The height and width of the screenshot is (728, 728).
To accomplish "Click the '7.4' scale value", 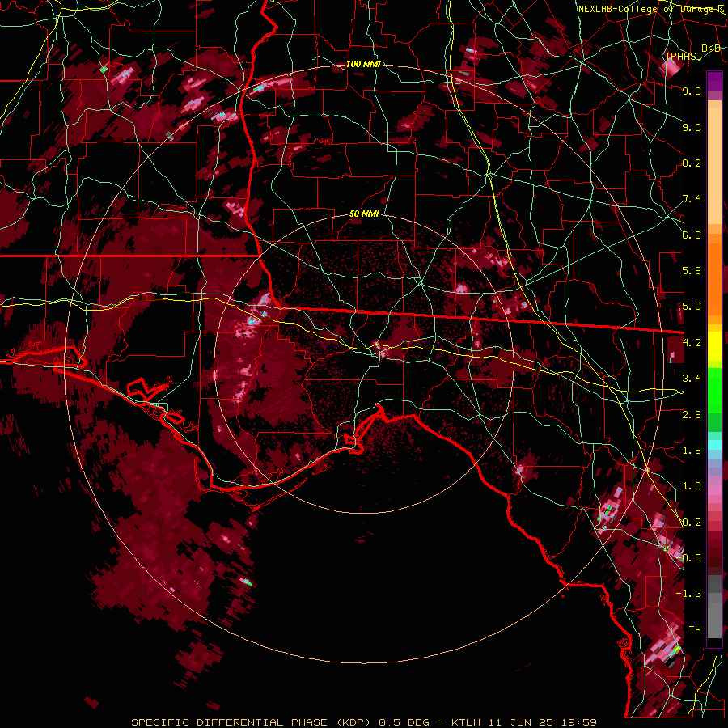I will coord(692,199).
